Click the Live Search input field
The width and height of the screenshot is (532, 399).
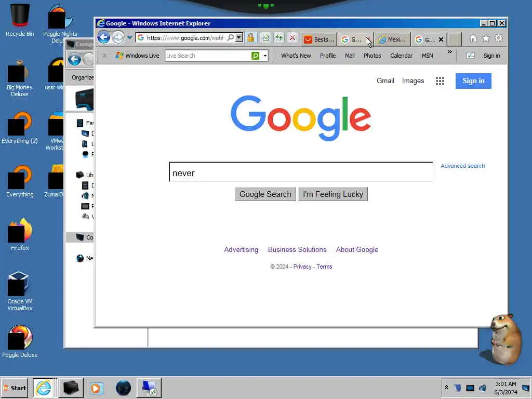tap(208, 56)
